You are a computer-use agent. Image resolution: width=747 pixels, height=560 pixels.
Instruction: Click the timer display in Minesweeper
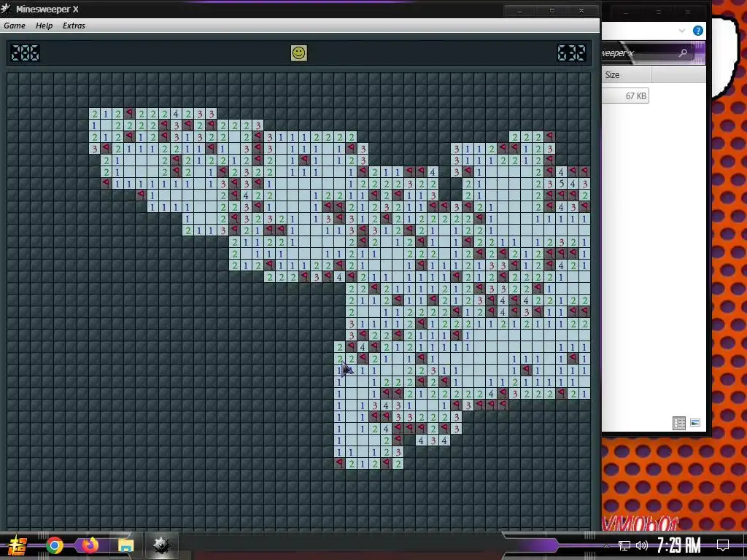click(571, 52)
